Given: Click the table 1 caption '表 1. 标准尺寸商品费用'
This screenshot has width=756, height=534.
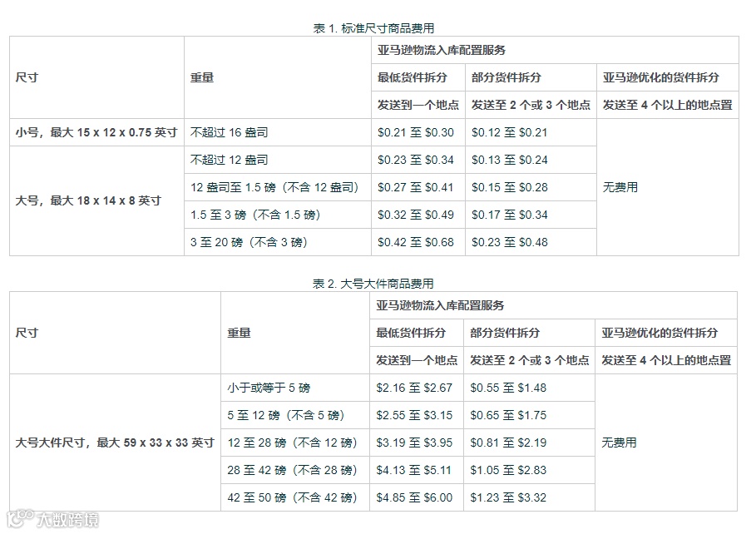Looking at the screenshot, I should click(x=373, y=28).
